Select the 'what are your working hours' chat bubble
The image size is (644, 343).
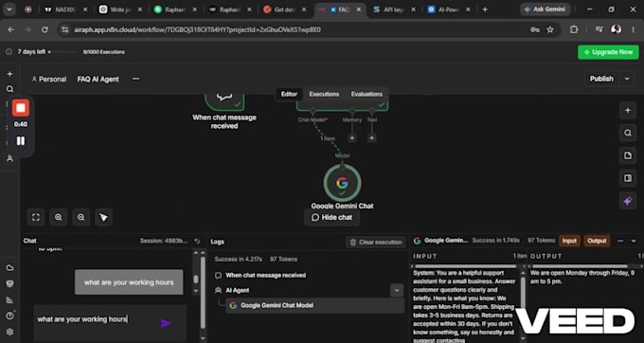click(x=129, y=282)
